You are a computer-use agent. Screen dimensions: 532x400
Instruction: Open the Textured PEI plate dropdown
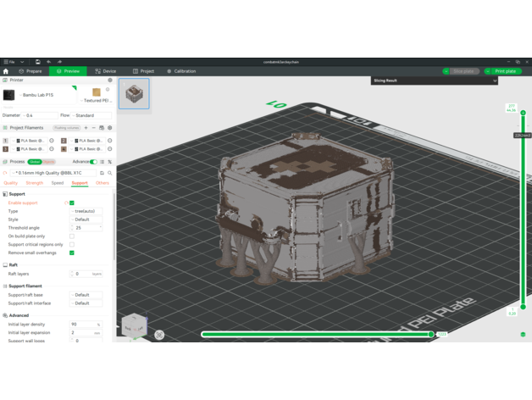click(x=96, y=101)
